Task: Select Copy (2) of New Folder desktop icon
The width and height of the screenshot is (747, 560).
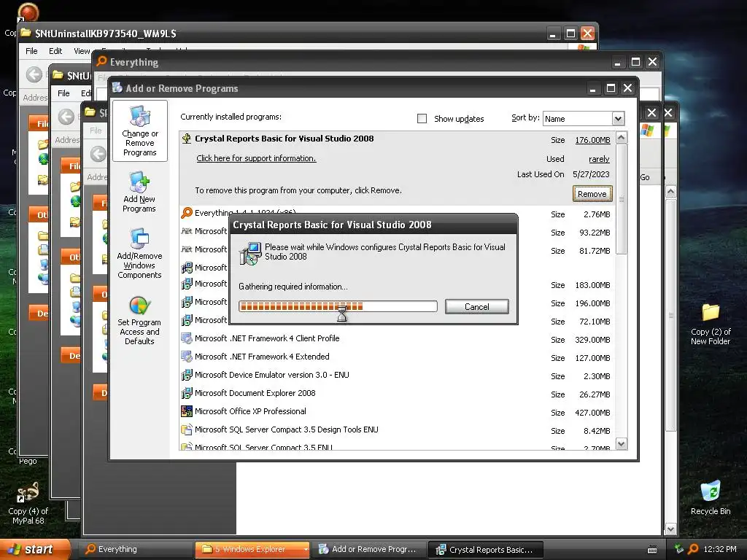Action: click(711, 324)
